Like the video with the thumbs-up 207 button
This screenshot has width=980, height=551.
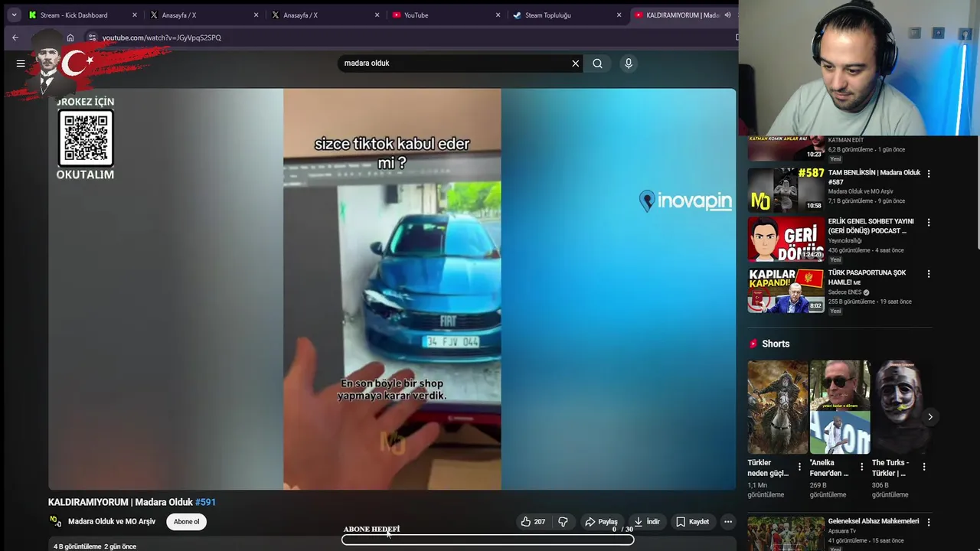point(533,522)
